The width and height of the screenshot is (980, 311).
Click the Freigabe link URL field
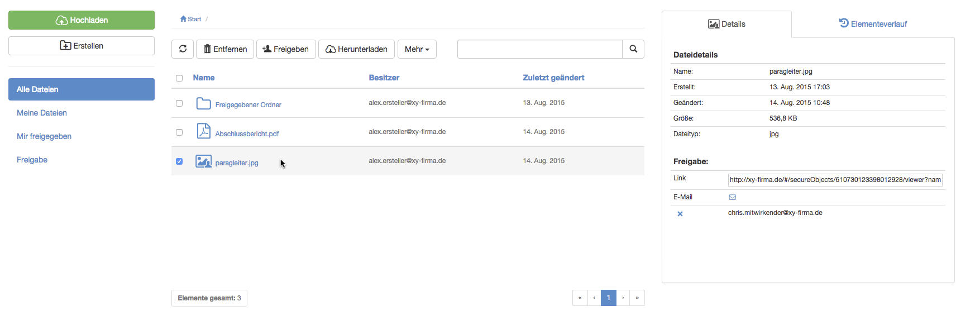tap(835, 180)
